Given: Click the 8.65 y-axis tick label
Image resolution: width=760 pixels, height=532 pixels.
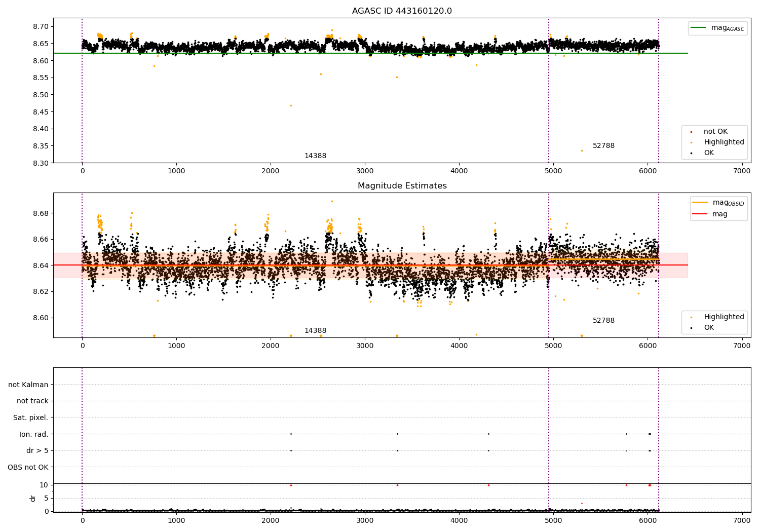Looking at the screenshot, I should [x=41, y=44].
